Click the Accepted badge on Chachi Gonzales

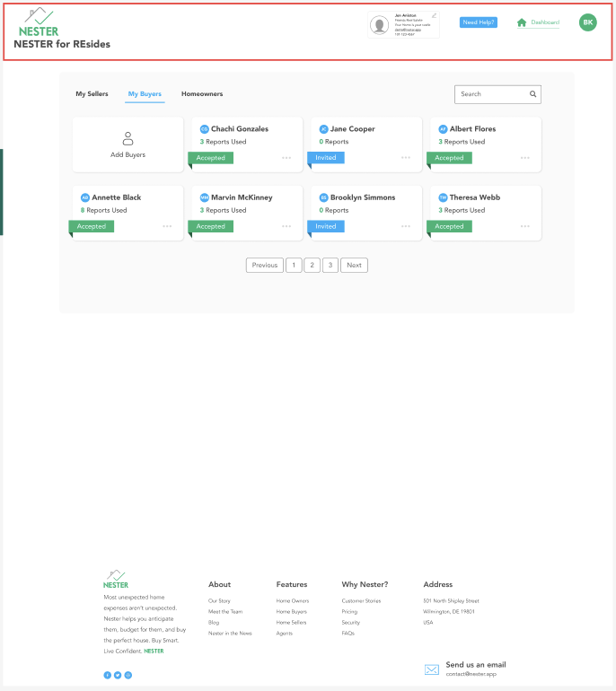click(211, 158)
